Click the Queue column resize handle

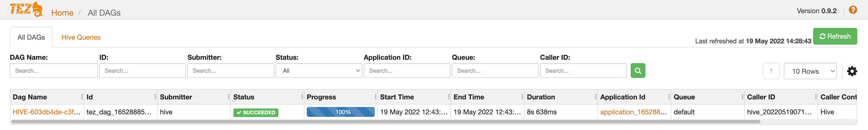(742, 97)
